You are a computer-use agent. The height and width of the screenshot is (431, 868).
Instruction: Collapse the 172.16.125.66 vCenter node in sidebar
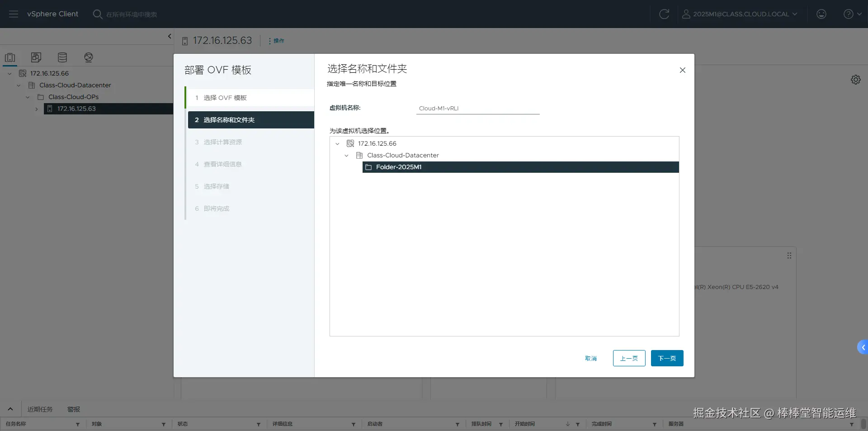pos(9,73)
